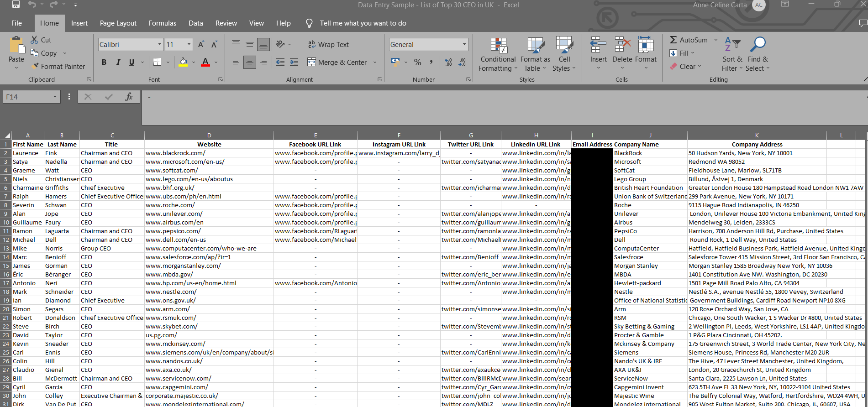The height and width of the screenshot is (407, 868).
Task: Apply top vertical alignment
Action: coord(236,44)
